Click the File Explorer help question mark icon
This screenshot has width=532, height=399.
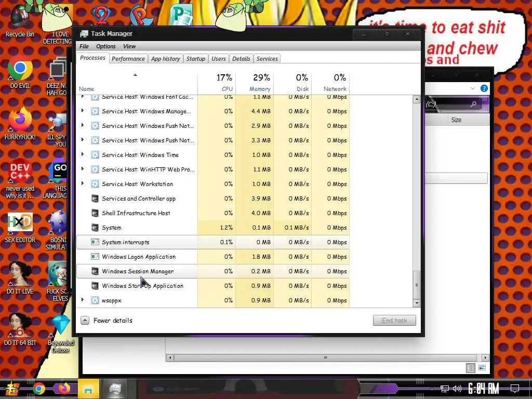tap(484, 88)
